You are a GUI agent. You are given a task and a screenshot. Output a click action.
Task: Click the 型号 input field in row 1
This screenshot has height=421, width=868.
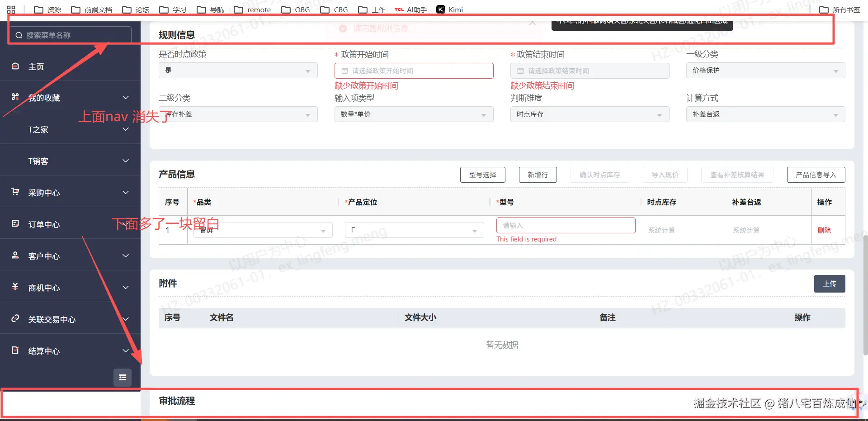566,225
